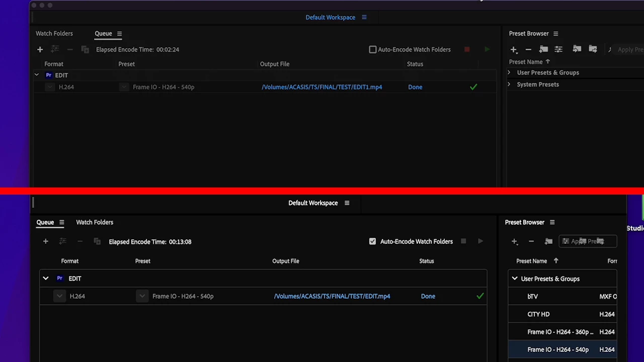The height and width of the screenshot is (362, 644).
Task: Sort by Preset Name header in lower window
Action: point(532,261)
